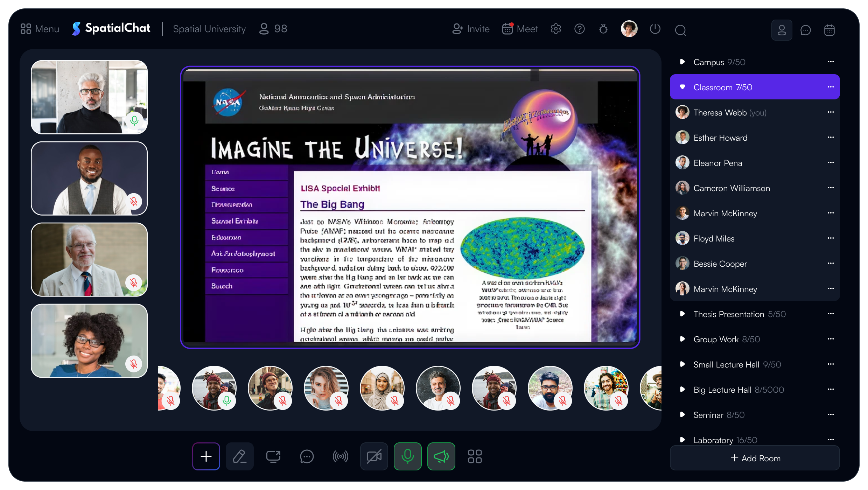Expand the Group Work room
This screenshot has height=490, width=868.
tap(682, 339)
